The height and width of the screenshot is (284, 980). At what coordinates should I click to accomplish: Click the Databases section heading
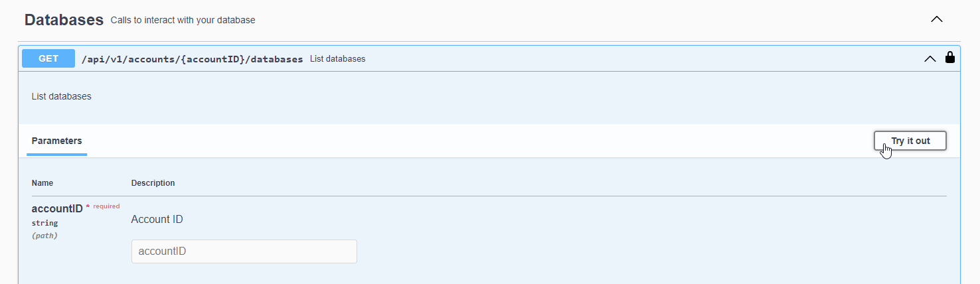click(x=64, y=20)
